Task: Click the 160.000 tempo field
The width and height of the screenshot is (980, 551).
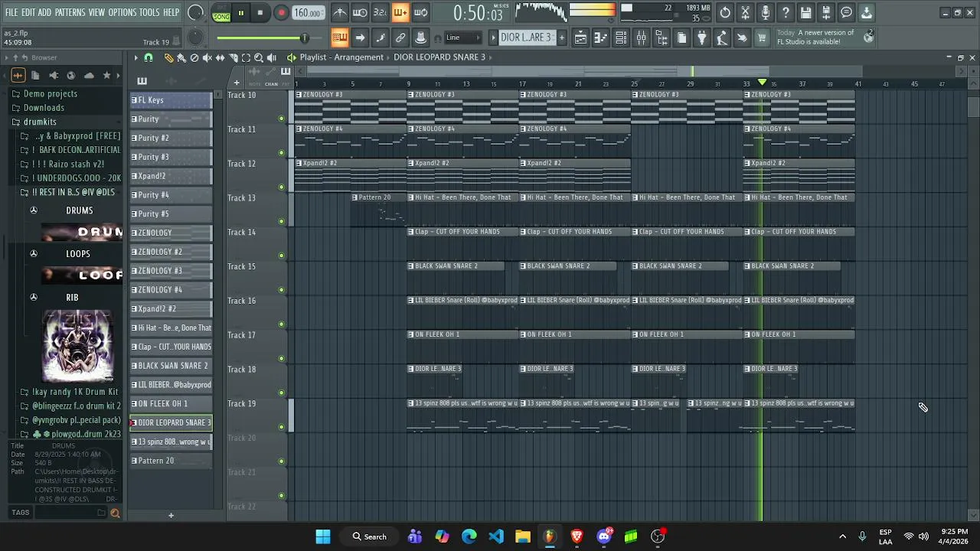Action: coord(307,12)
